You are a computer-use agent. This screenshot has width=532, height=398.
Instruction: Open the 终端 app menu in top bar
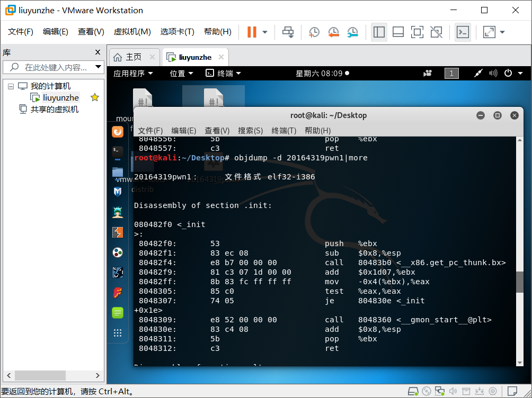(x=223, y=73)
